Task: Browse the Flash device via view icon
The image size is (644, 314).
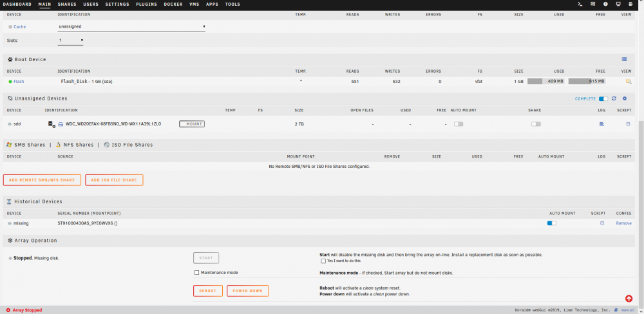Action: pyautogui.click(x=629, y=82)
